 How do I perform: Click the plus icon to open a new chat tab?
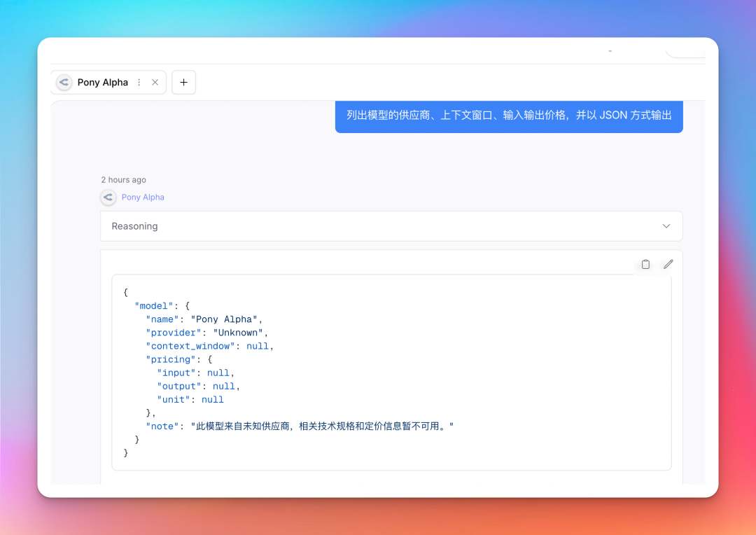click(x=183, y=82)
